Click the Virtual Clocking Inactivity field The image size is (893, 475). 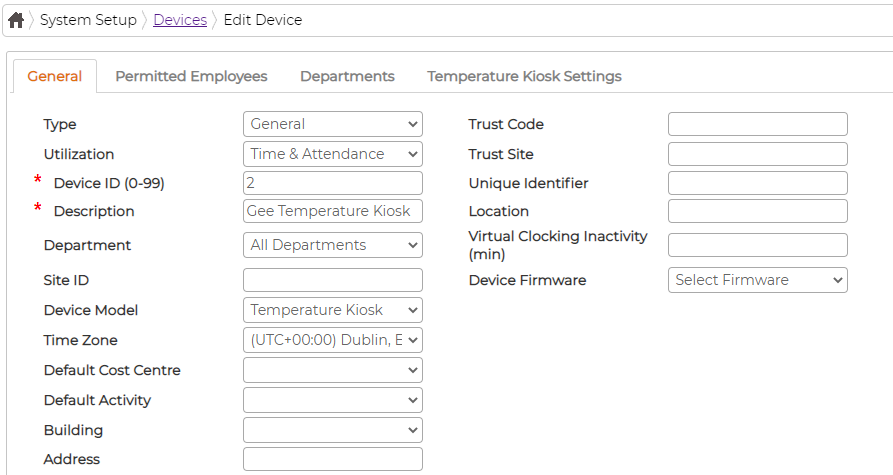[757, 245]
